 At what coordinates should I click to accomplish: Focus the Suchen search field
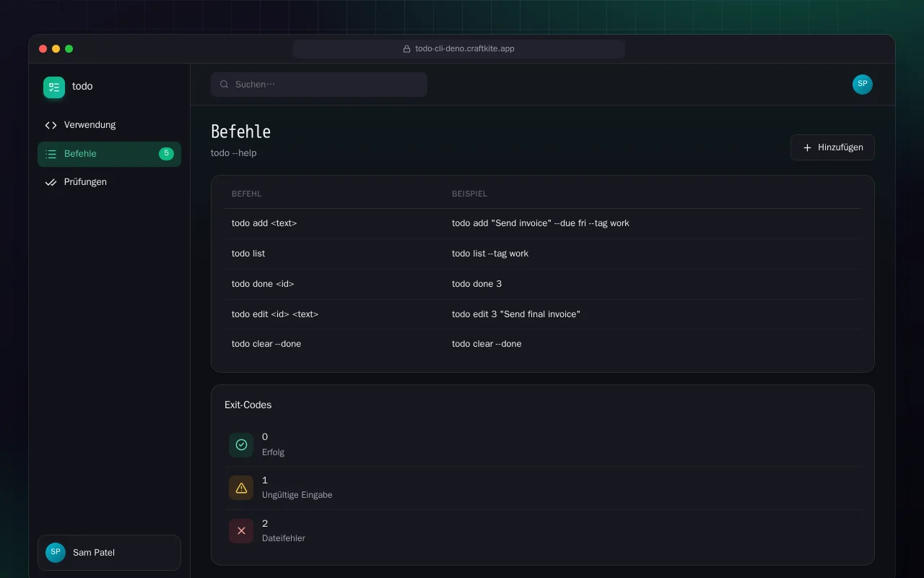coord(319,85)
